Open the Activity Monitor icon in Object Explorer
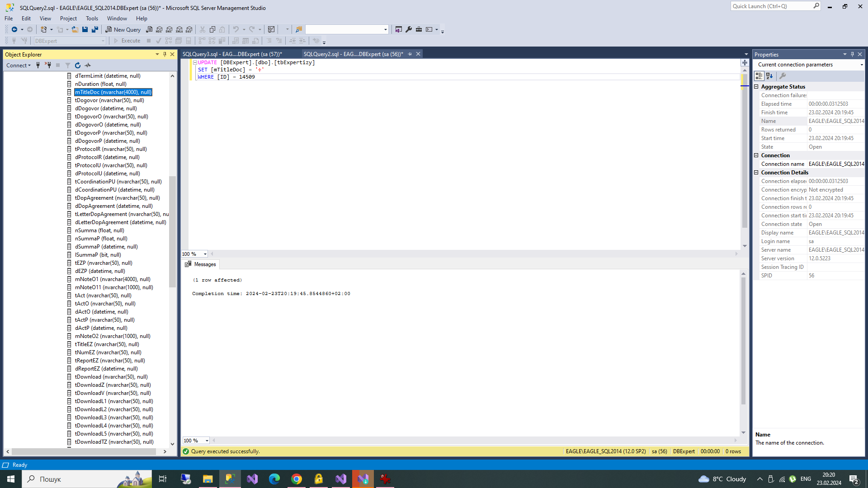 [88, 66]
